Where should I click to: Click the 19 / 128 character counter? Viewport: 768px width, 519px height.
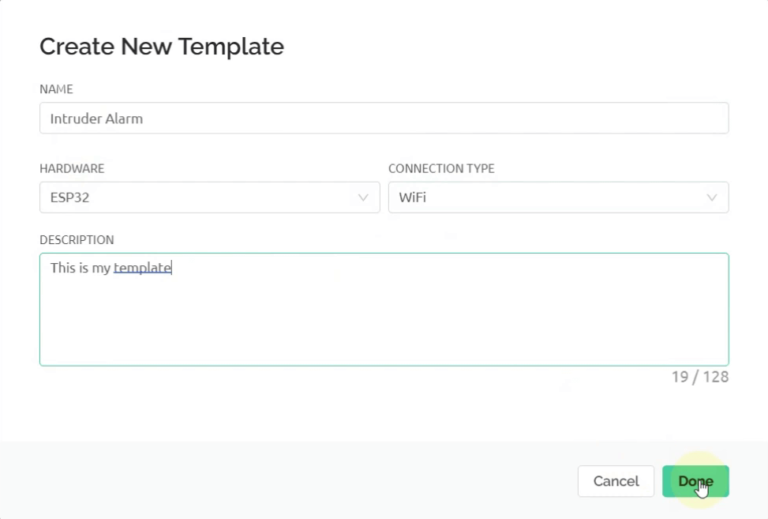(x=700, y=377)
